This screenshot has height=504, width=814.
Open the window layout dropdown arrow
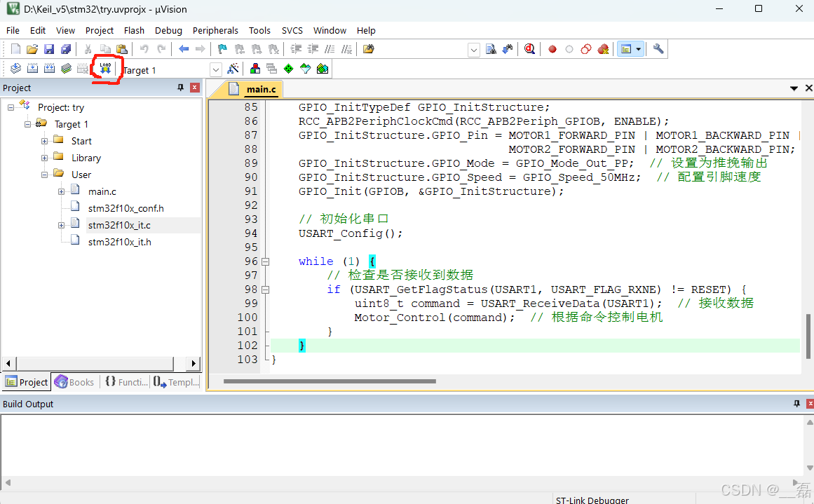coord(639,49)
